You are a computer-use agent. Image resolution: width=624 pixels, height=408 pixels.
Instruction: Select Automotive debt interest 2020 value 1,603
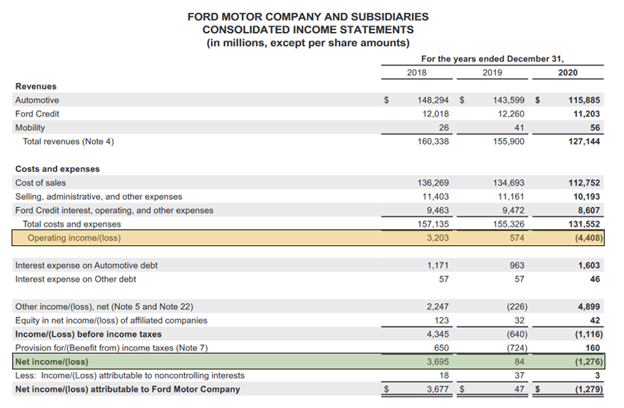tap(589, 265)
